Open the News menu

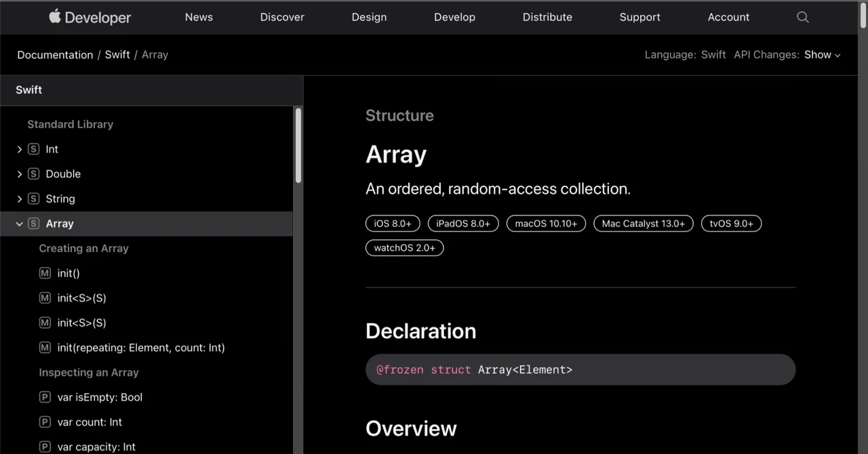coord(199,17)
